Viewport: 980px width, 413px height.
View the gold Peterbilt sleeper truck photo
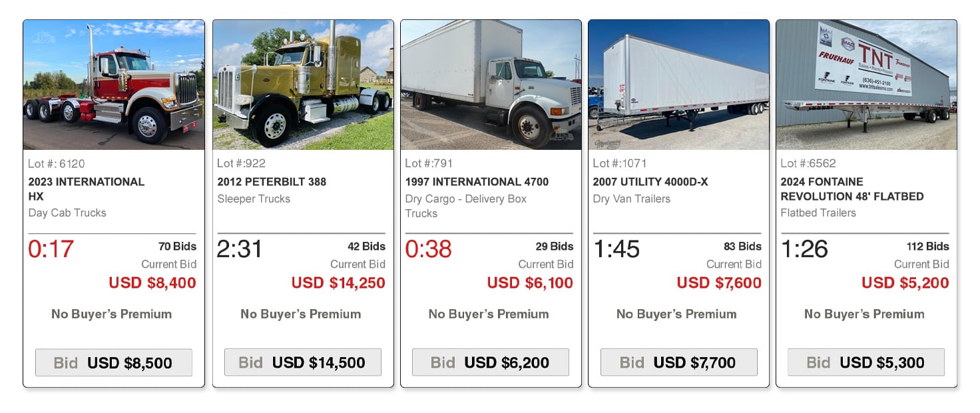click(x=302, y=85)
